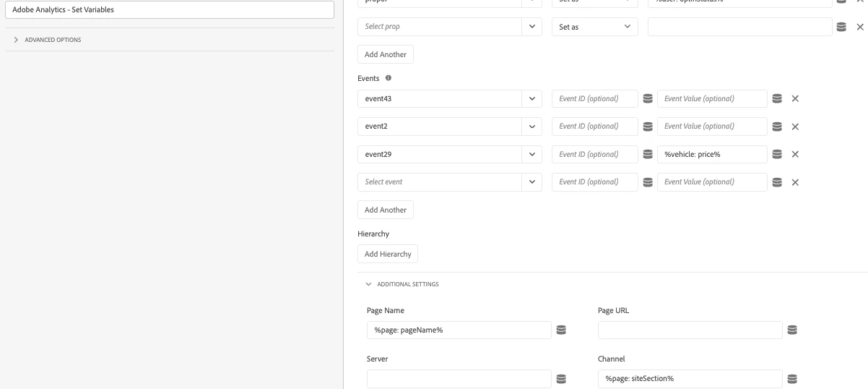Focus the Adobe Analytics - Set Variables name field
This screenshot has height=389, width=868.
pos(170,10)
